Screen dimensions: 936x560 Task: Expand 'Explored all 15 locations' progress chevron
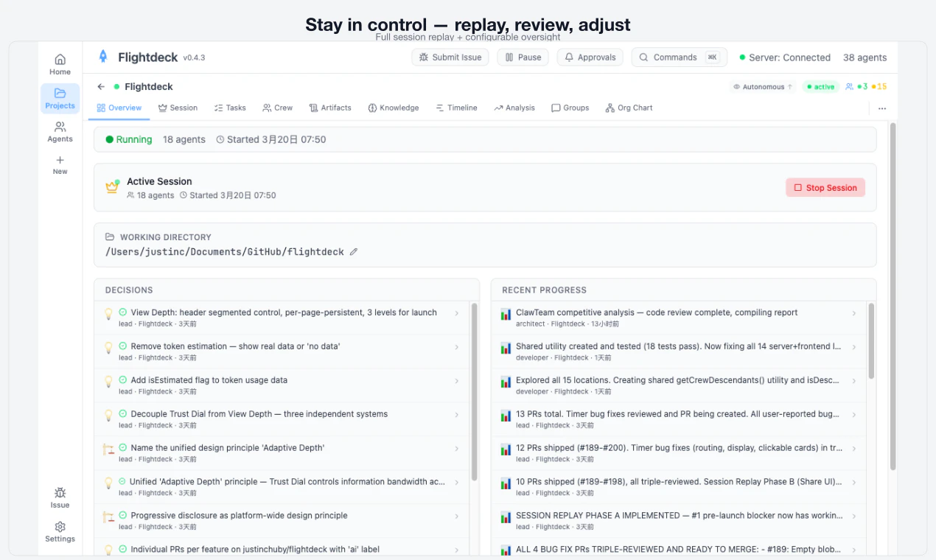(x=854, y=381)
